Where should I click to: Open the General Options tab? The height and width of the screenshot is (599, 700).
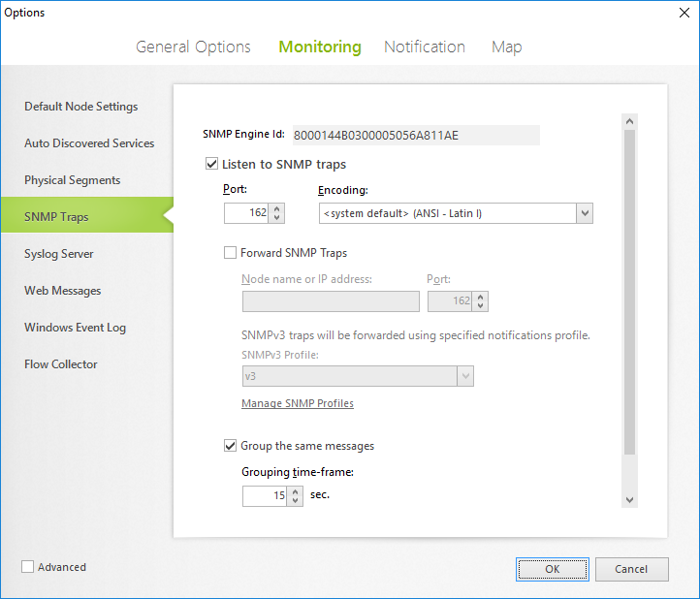coord(193,47)
